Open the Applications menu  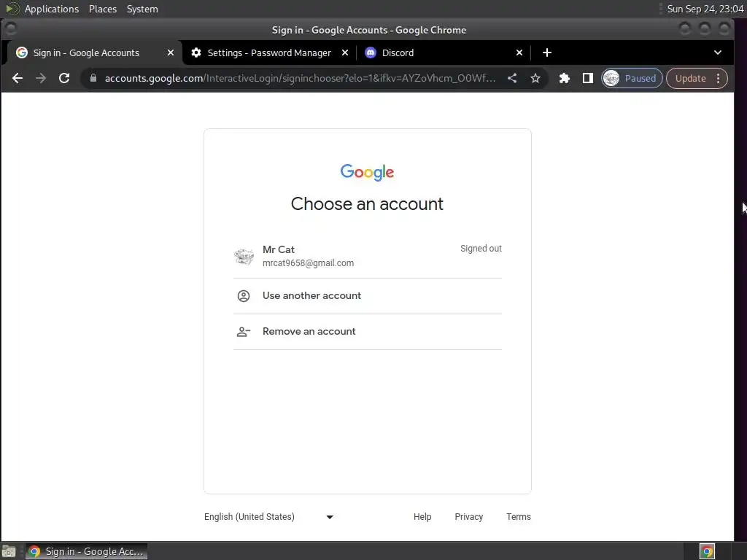coord(52,9)
